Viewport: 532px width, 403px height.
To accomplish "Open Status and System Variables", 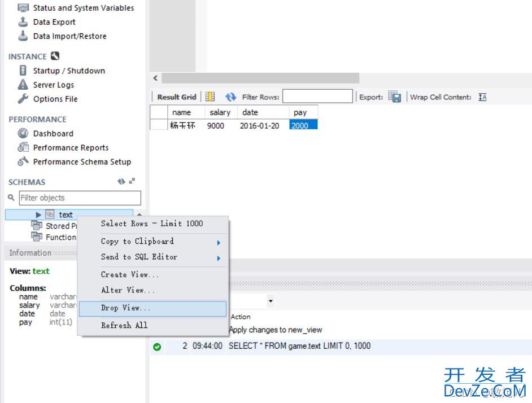I will click(83, 8).
